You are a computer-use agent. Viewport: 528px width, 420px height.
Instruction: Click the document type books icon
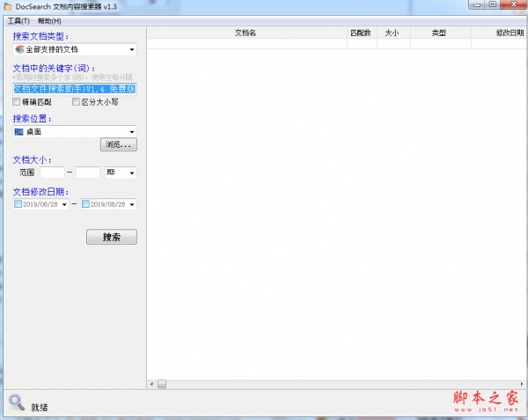click(20, 49)
